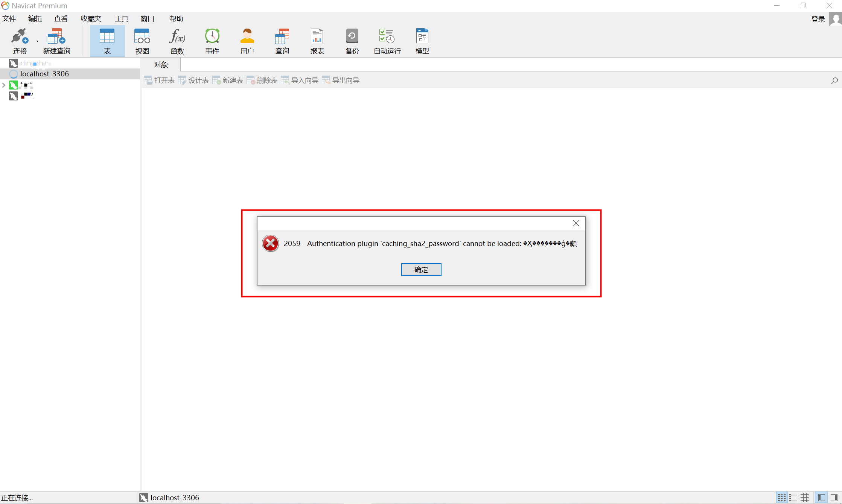
Task: Open the 函数 functions icon
Action: click(177, 41)
